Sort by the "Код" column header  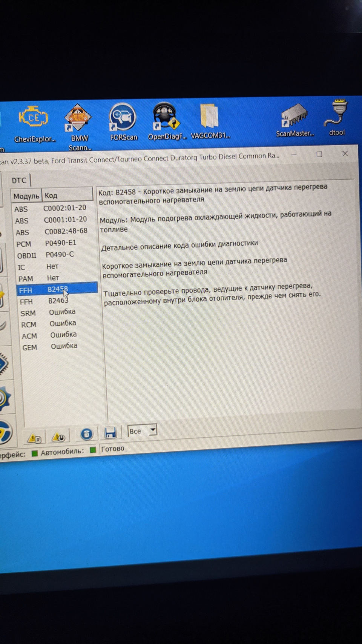point(67,195)
